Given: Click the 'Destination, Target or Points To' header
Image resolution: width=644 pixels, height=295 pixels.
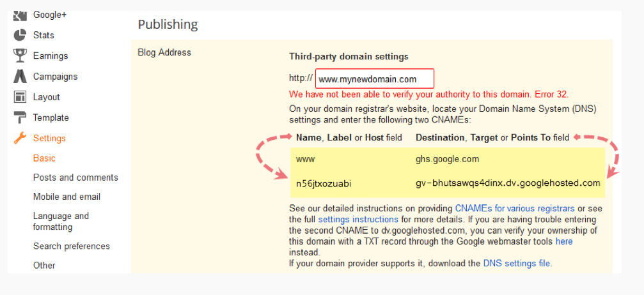Looking at the screenshot, I should pyautogui.click(x=492, y=138).
